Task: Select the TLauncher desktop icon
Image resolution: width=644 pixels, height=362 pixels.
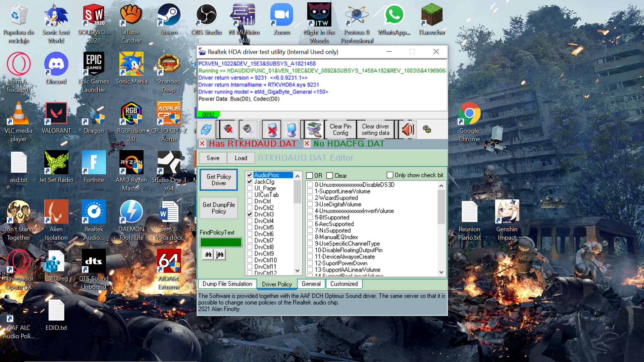Action: (432, 19)
